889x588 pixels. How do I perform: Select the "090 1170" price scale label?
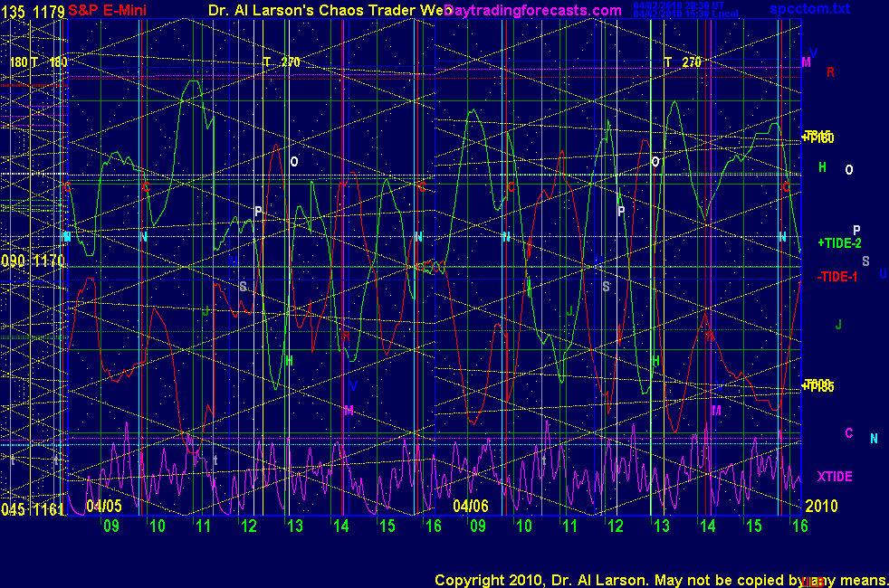tap(33, 261)
